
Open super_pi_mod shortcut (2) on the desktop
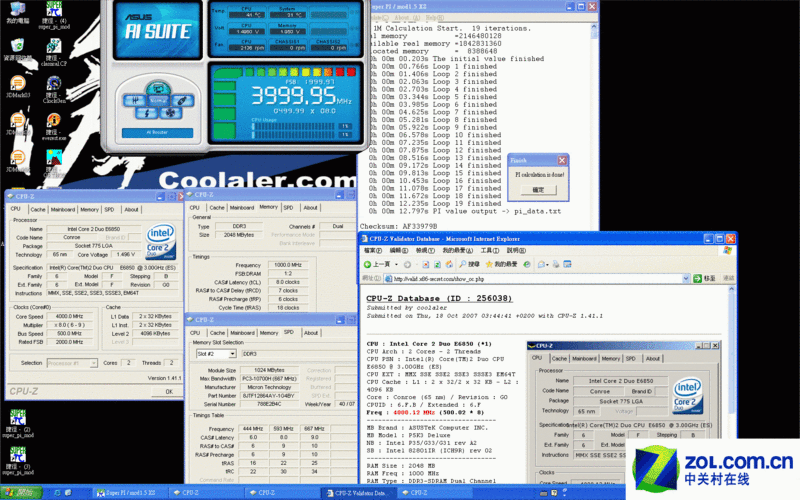(x=18, y=423)
